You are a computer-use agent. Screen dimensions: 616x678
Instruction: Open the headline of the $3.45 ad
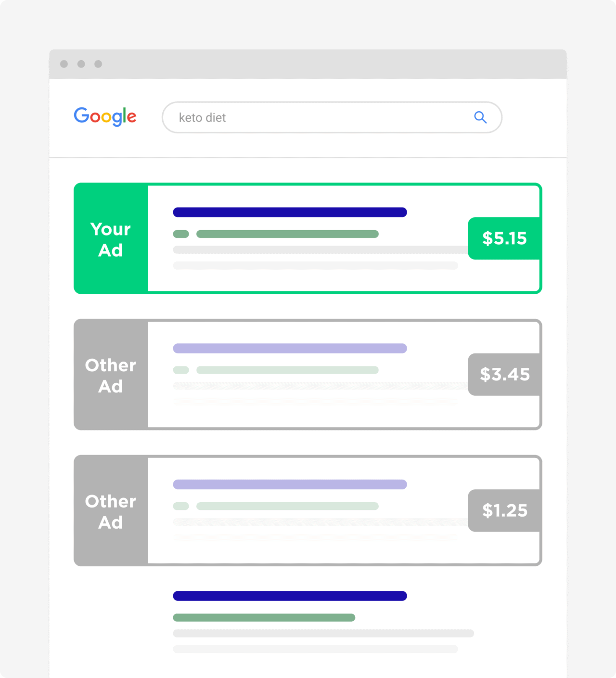click(x=290, y=348)
